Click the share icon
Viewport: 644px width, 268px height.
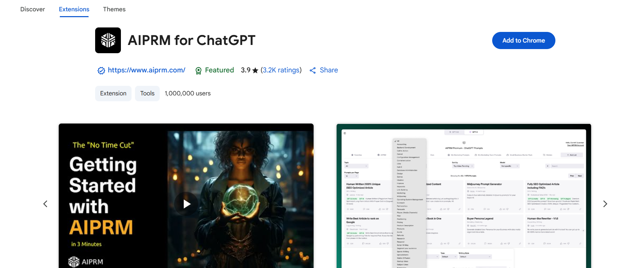click(x=313, y=70)
